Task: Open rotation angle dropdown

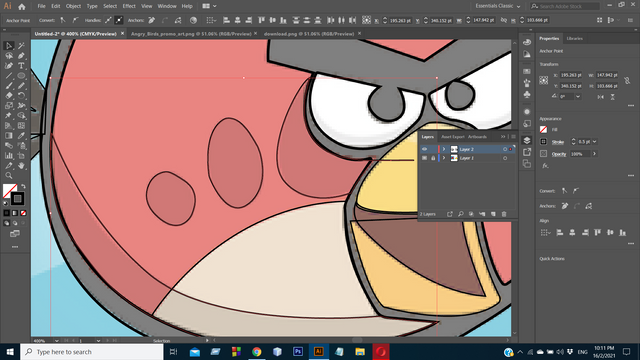Action: click(578, 97)
